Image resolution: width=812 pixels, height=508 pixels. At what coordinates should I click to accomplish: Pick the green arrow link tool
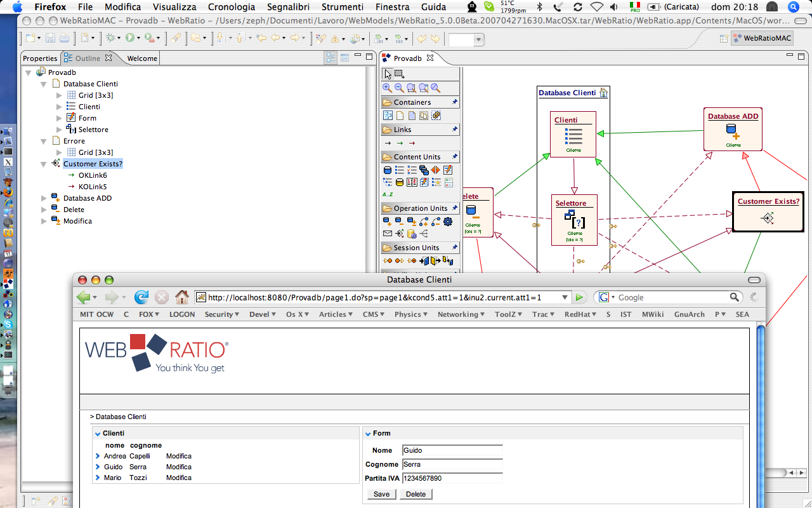tap(400, 144)
